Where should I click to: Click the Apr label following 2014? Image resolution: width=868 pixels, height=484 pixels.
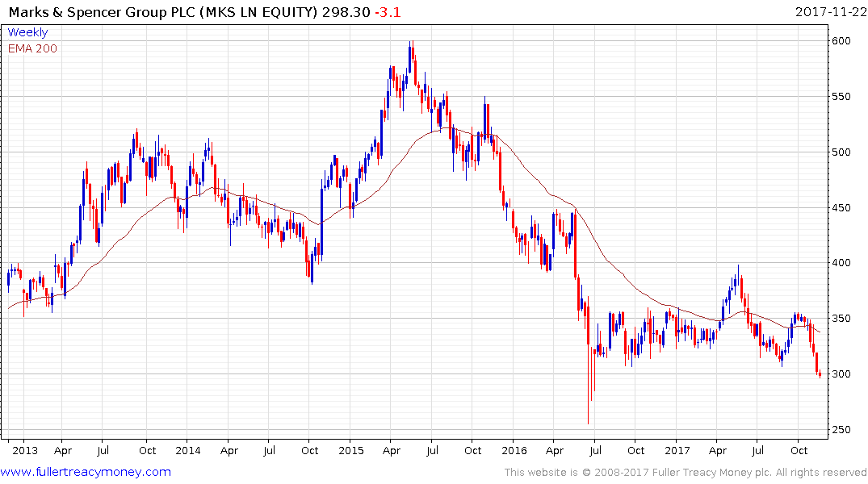pos(229,451)
